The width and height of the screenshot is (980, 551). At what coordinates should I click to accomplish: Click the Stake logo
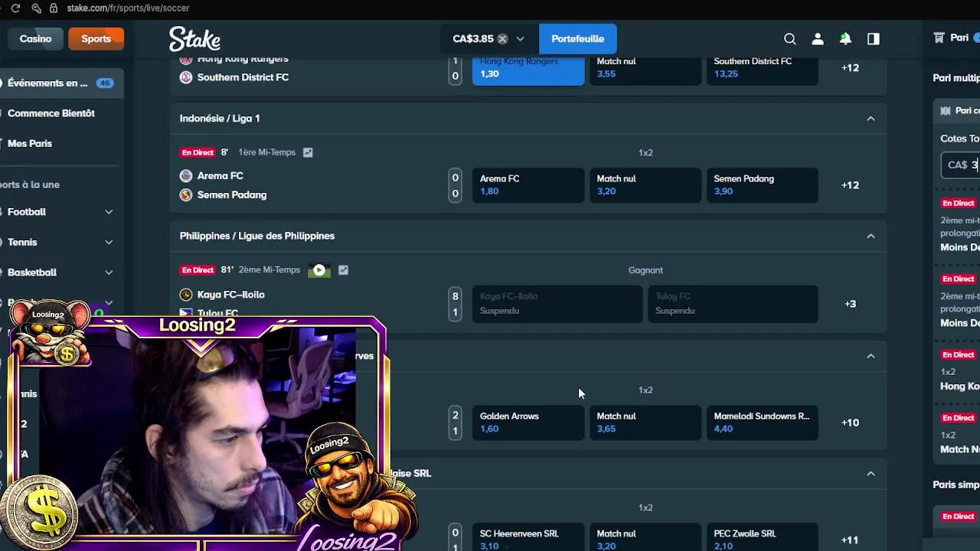194,39
